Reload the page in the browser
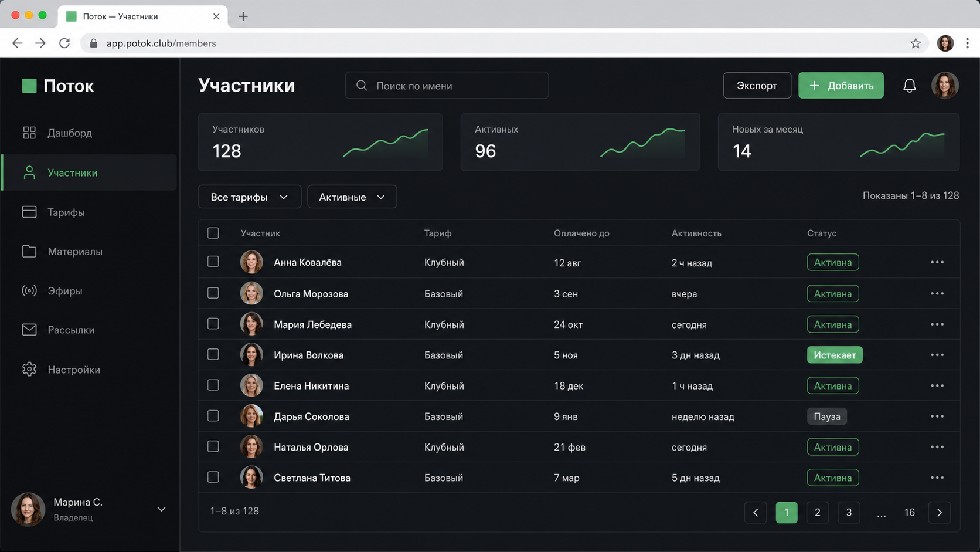This screenshot has height=552, width=980. click(64, 43)
